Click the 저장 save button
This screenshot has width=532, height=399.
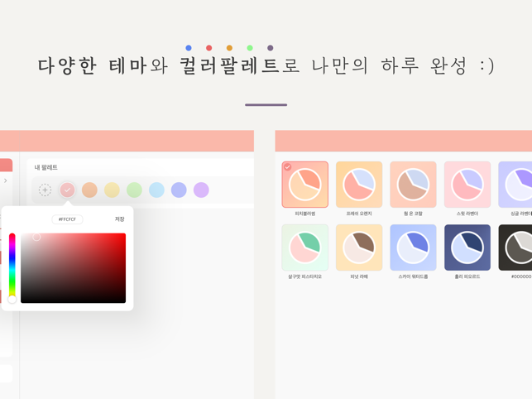119,219
